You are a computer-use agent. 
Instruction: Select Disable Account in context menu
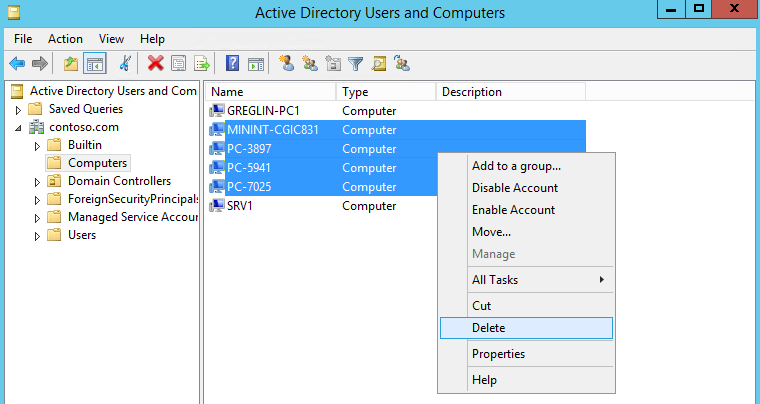tap(515, 188)
